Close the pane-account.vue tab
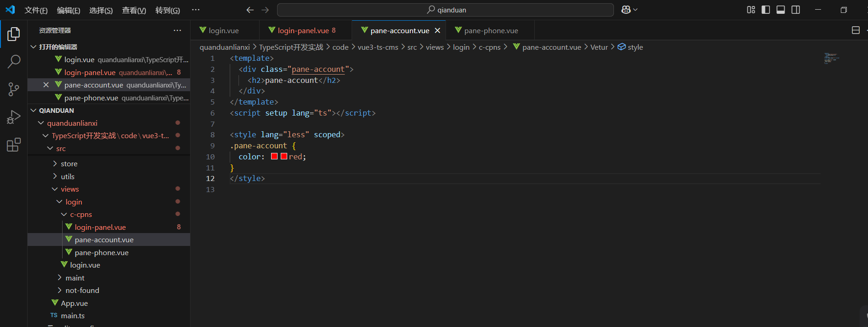868x327 pixels. point(437,30)
